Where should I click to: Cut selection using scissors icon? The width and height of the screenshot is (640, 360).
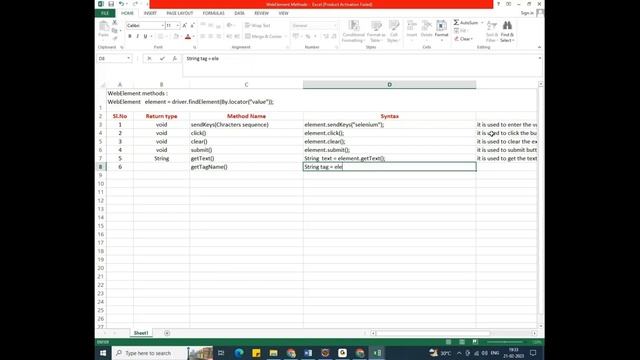[115, 22]
